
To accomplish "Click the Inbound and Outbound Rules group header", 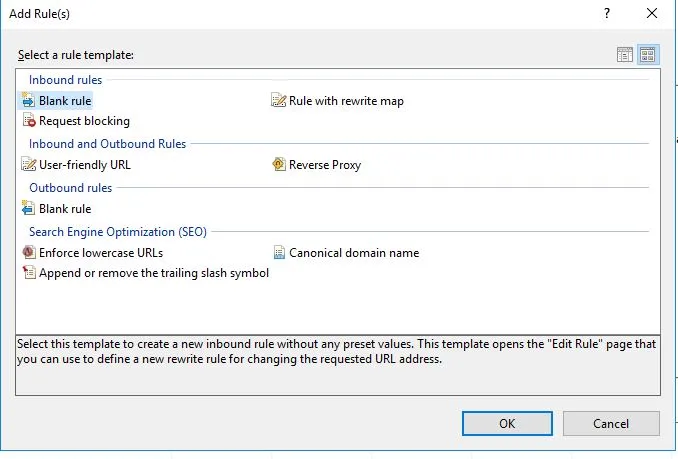I will click(107, 144).
